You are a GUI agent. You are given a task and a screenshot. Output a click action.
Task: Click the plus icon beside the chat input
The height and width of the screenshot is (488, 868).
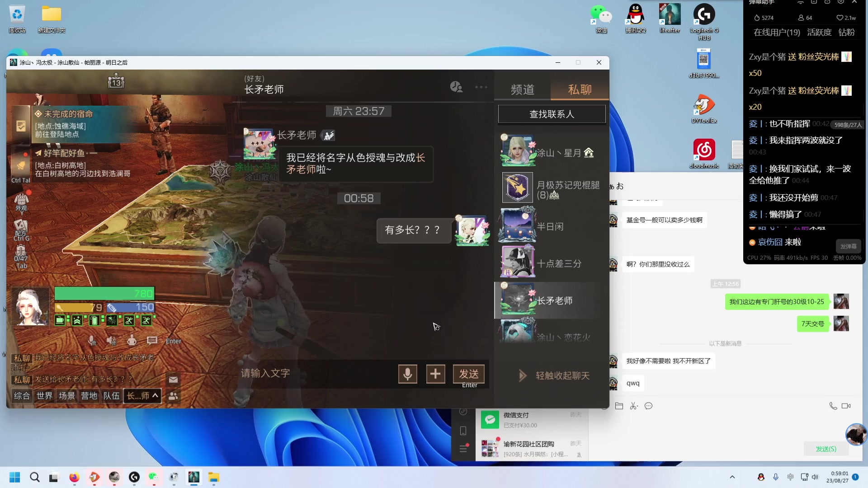[x=435, y=374]
